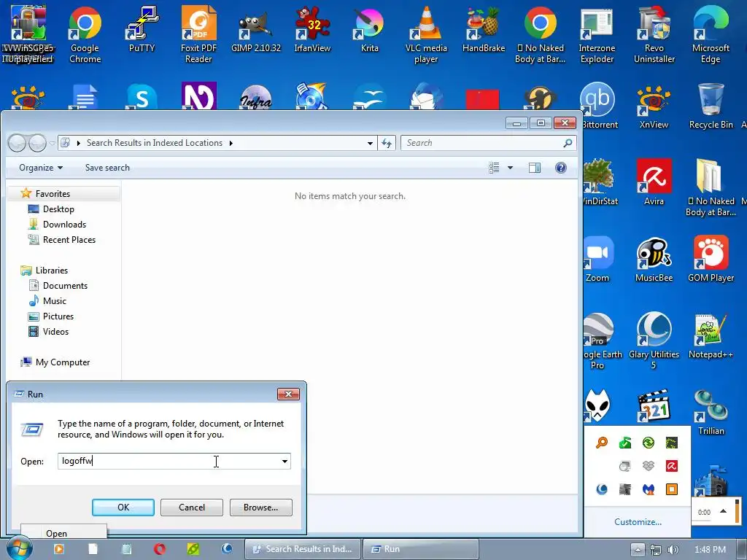This screenshot has width=747, height=560.
Task: Launch MusicBee from the desktop
Action: (654, 259)
